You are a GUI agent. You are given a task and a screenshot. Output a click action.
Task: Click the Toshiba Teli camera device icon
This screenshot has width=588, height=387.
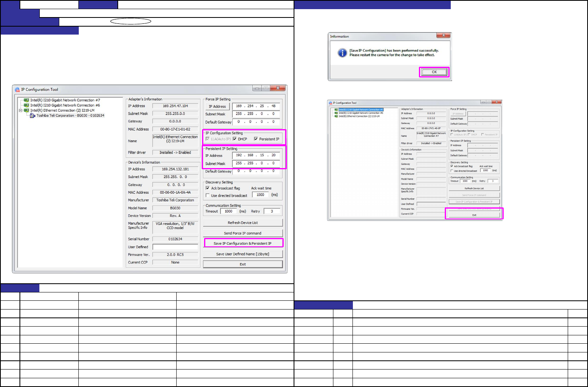33,116
